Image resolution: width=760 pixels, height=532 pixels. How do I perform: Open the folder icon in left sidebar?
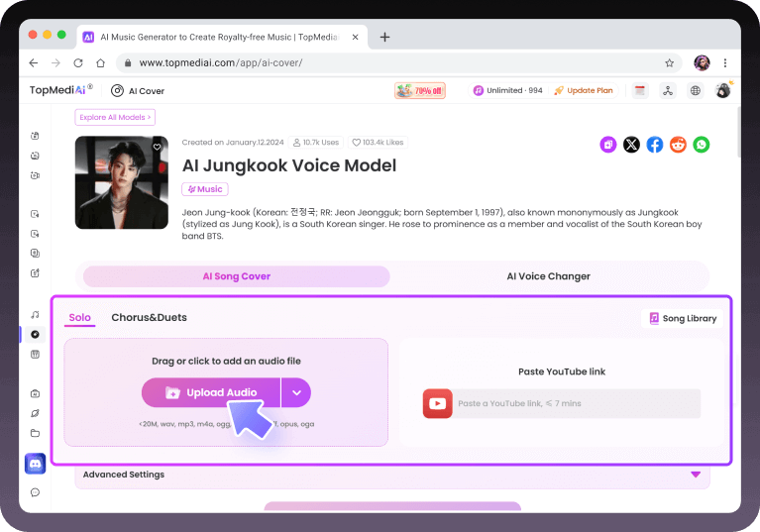click(35, 433)
